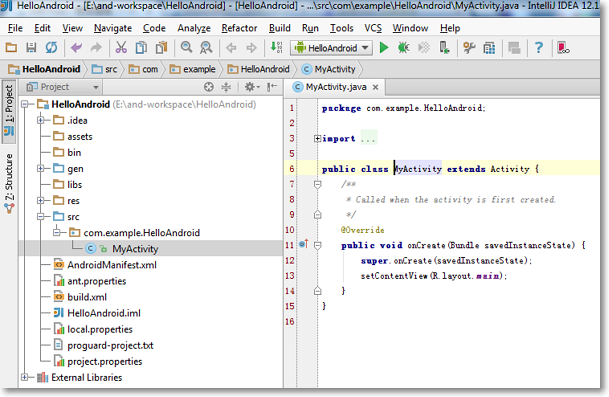This screenshot has height=397, width=609.
Task: Click the Copy toolbar icon
Action: click(141, 48)
